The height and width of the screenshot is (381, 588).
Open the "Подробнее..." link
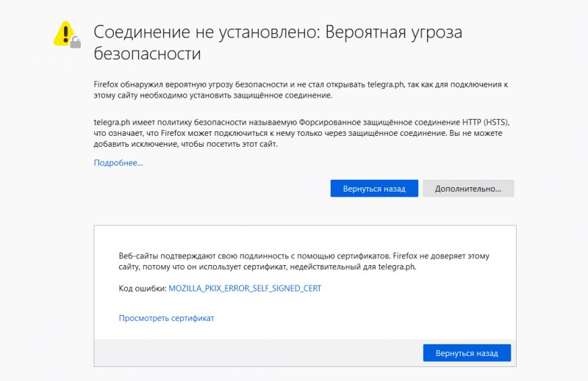(x=118, y=163)
